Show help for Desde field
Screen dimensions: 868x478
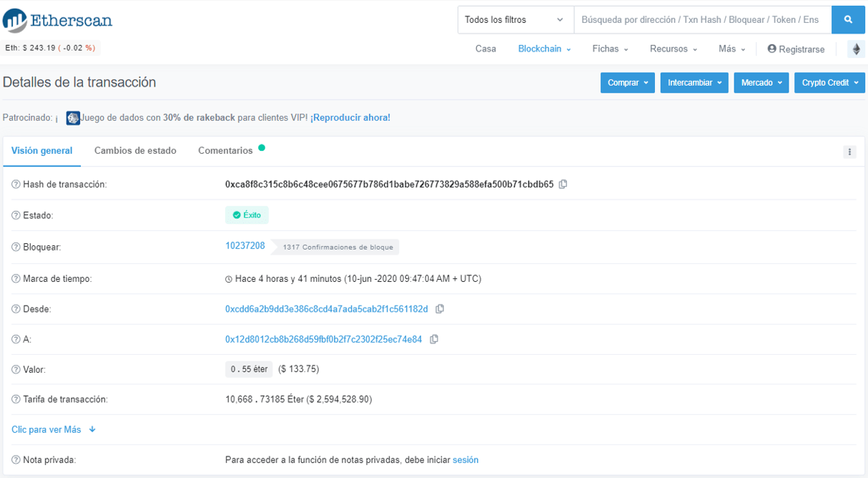tap(16, 309)
